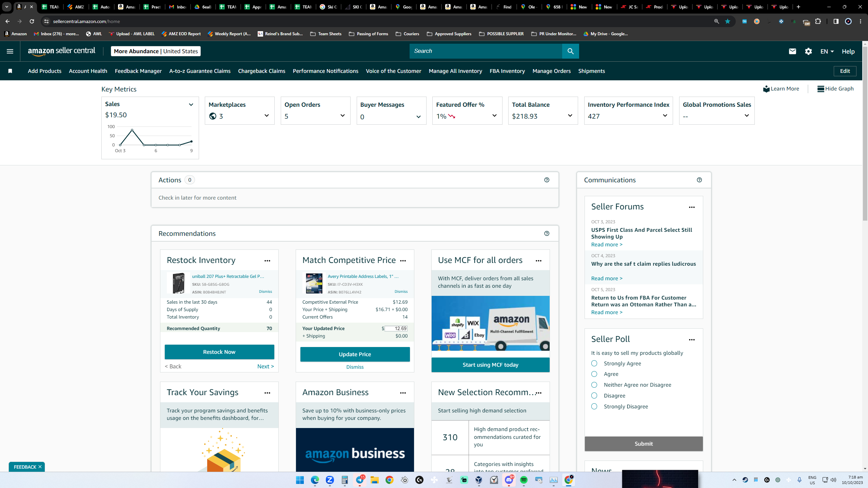Expand Global Promotions Sales dropdown

pos(747,116)
